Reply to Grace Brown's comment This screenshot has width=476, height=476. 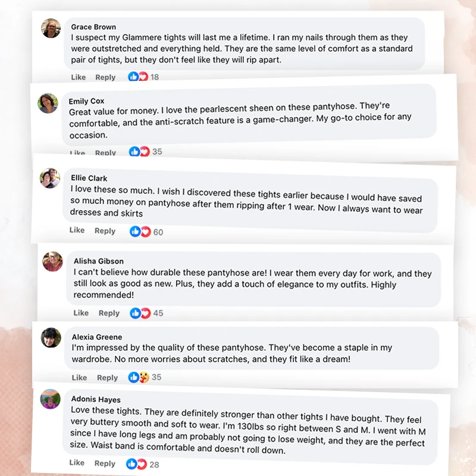click(x=105, y=77)
